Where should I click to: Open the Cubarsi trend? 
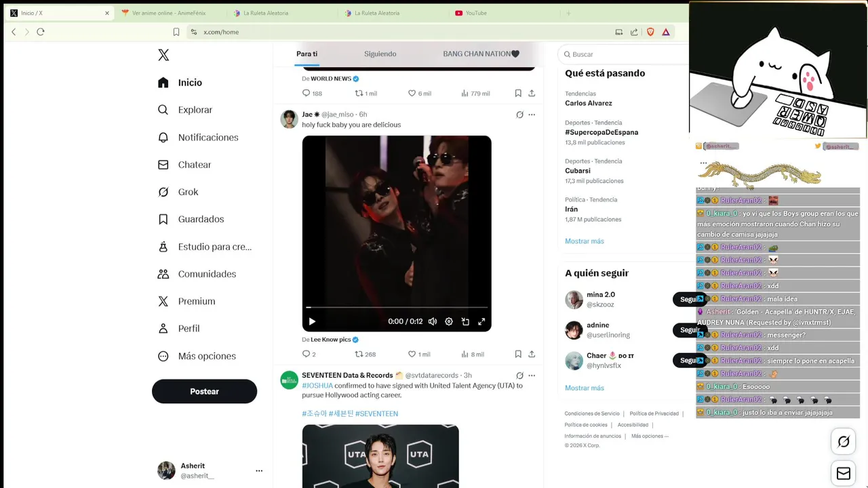(578, 171)
